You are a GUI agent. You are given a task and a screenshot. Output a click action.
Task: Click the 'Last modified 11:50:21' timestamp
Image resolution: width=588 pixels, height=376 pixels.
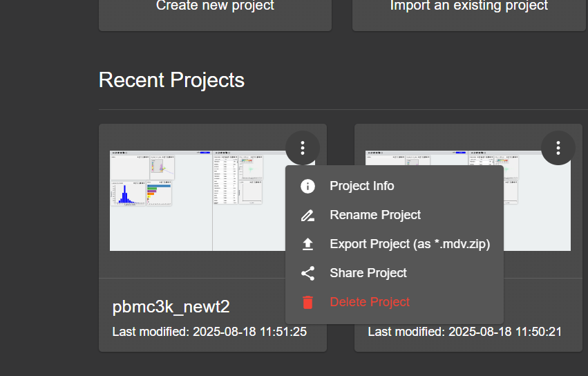(464, 332)
